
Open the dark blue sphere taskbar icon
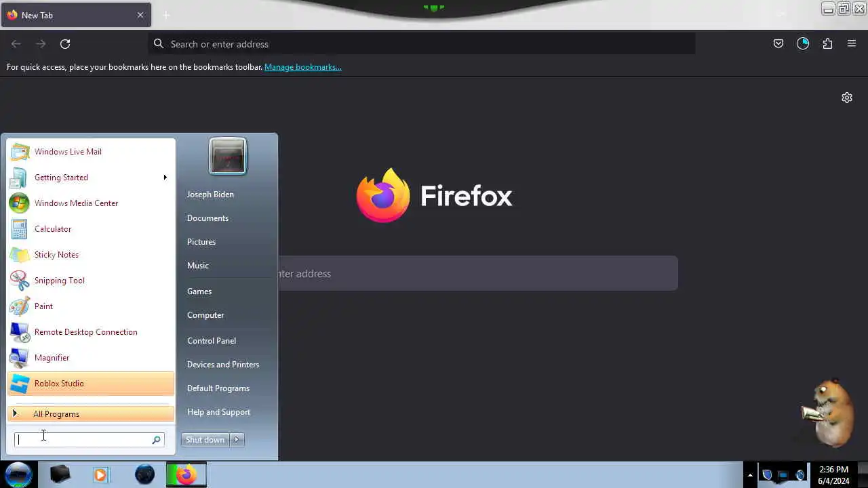(144, 474)
